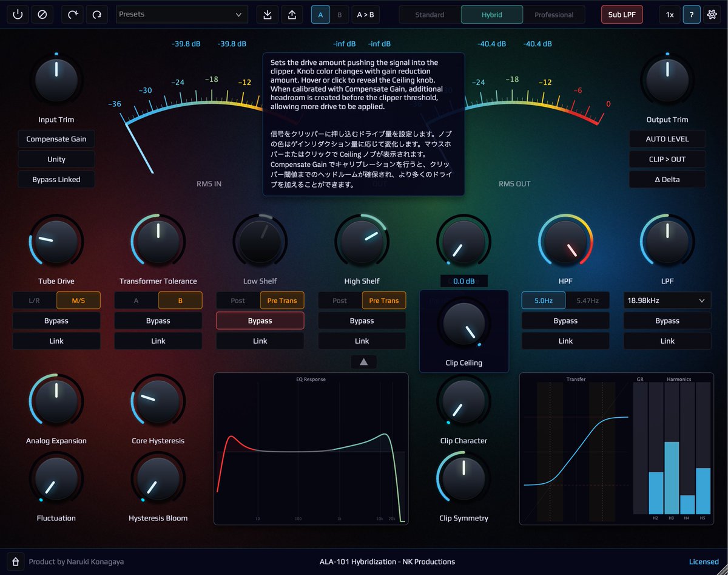Collapse the panel with the up triangle
Viewport: 728px width, 575px height.
pyautogui.click(x=363, y=362)
